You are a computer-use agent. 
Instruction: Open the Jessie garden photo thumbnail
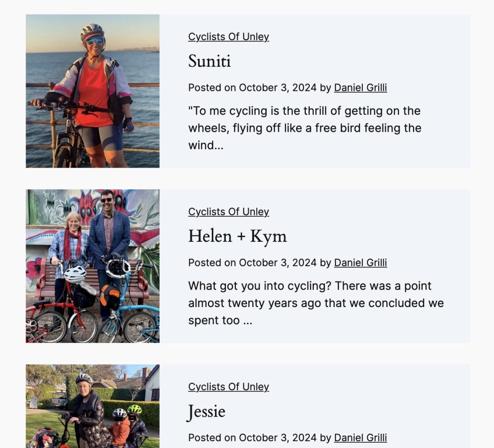click(x=93, y=406)
